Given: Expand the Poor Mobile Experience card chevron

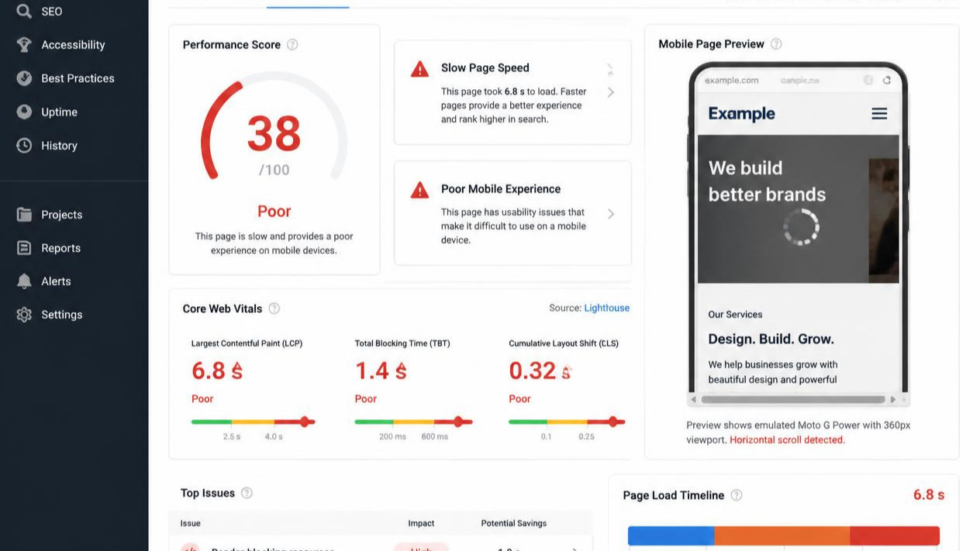Looking at the screenshot, I should tap(611, 214).
